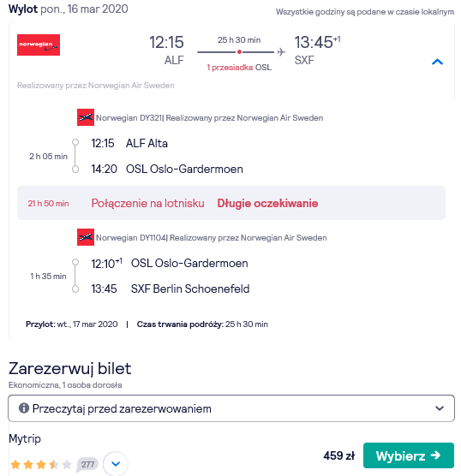The height and width of the screenshot is (476, 461).
Task: Click the Mytrip star rating
Action: point(41,465)
